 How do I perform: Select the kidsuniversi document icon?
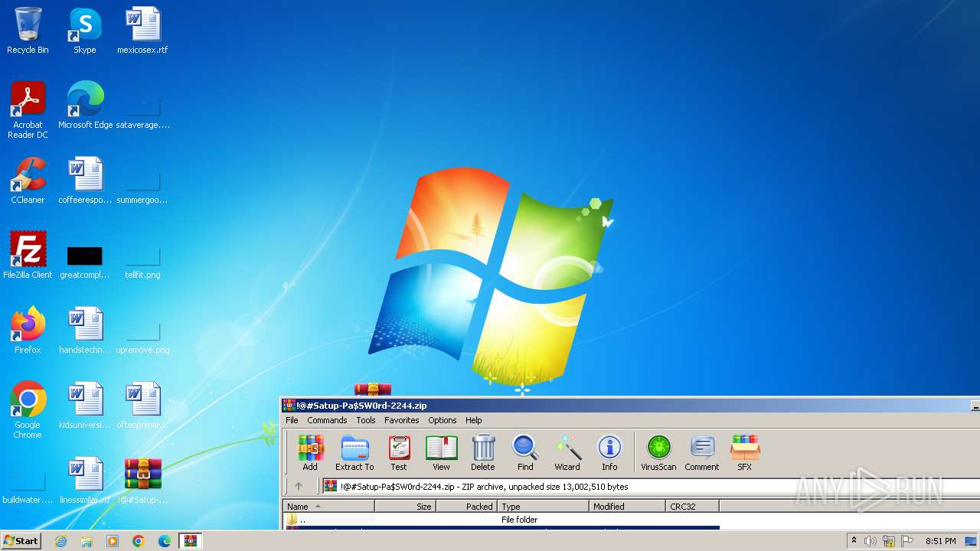point(85,405)
